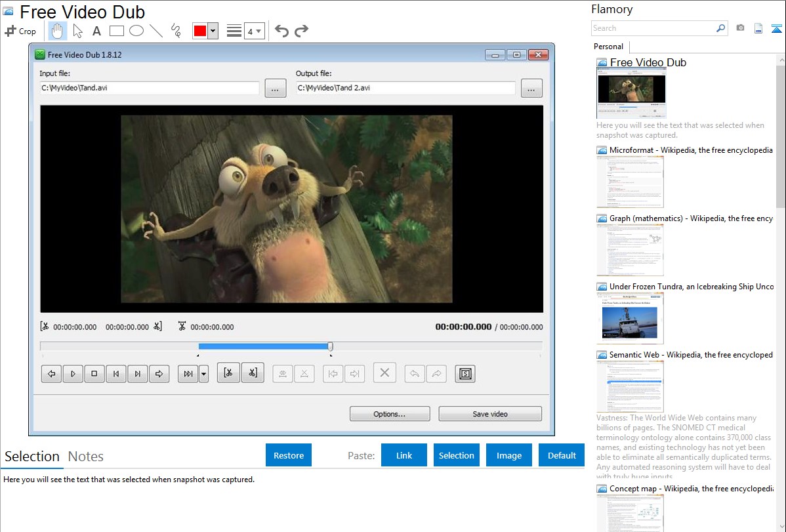
Task: Click the line thickness icon
Action: 234,31
